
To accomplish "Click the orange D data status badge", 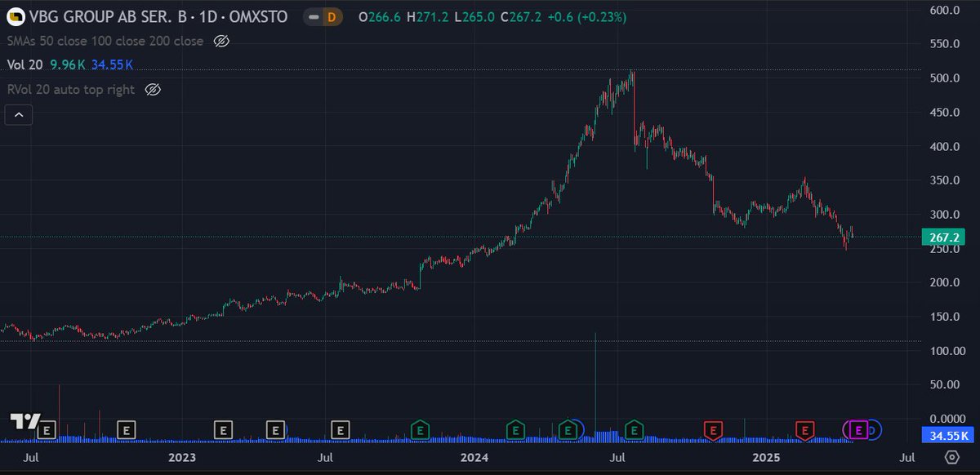I will click(331, 16).
